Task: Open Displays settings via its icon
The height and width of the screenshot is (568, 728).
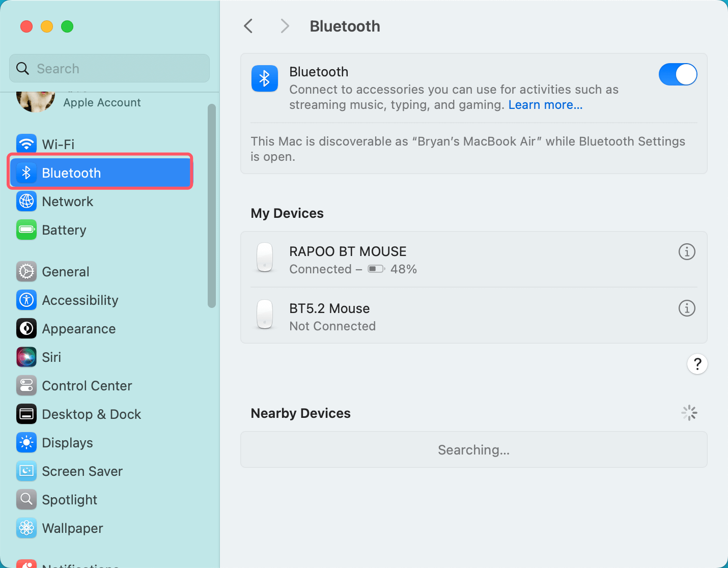Action: click(26, 442)
